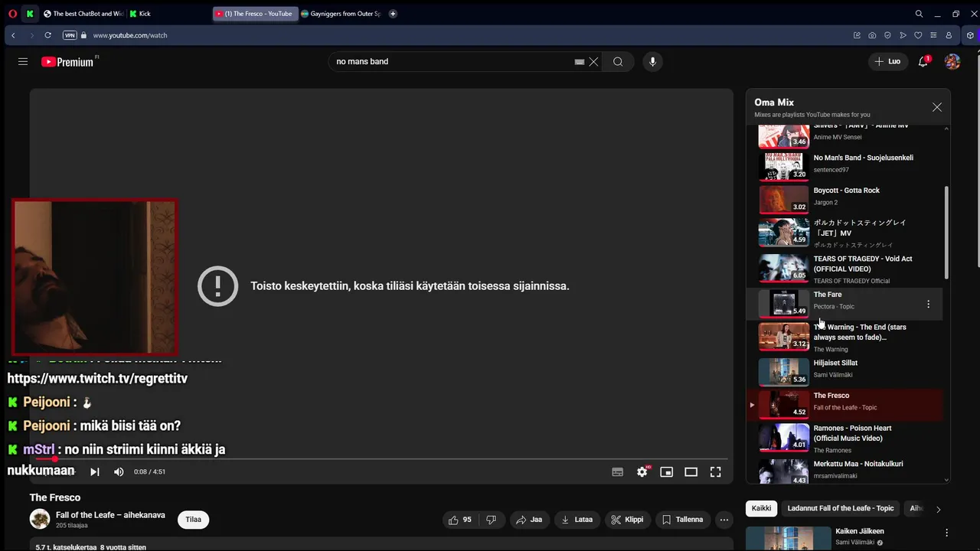The height and width of the screenshot is (551, 980).
Task: Open the account avatar menu
Action: (952, 61)
